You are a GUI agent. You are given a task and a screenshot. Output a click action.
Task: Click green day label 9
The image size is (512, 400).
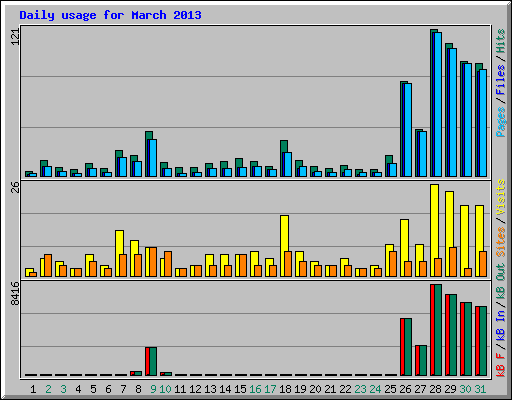(x=153, y=389)
